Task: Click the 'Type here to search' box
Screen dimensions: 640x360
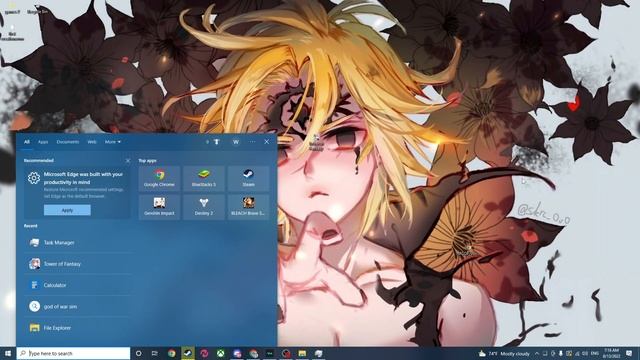Action: (73, 353)
